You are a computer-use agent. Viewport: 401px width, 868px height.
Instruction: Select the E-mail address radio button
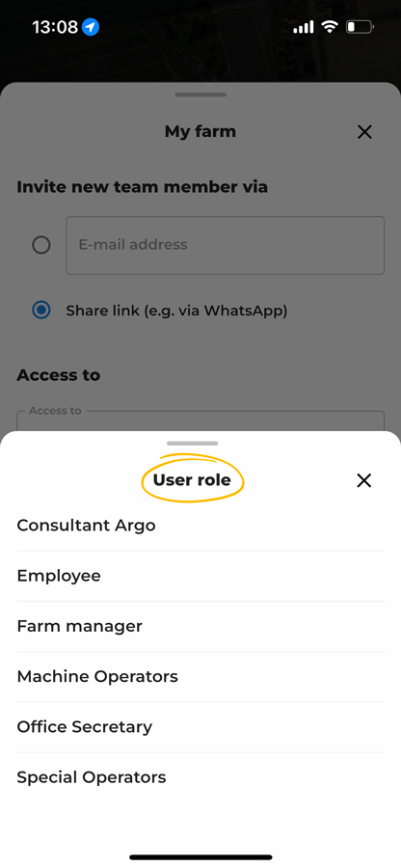click(40, 245)
